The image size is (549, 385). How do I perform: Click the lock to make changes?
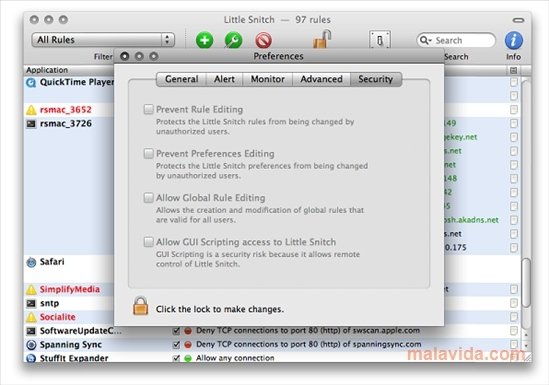point(140,306)
